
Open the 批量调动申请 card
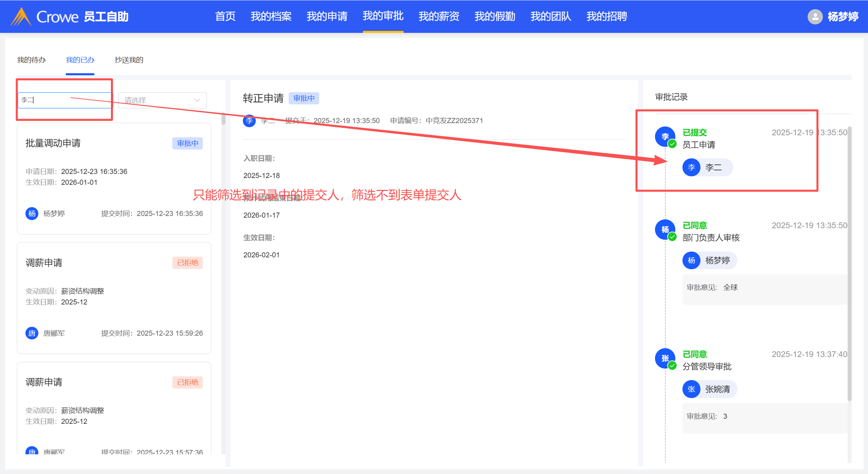click(x=114, y=179)
